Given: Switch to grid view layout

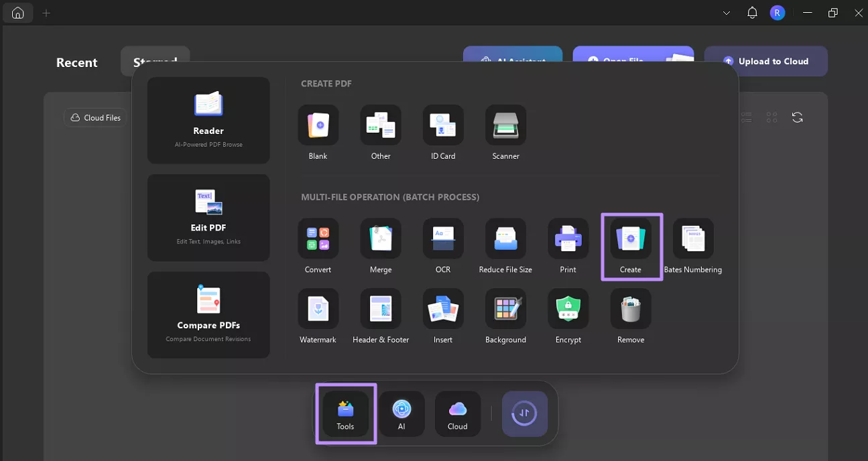Looking at the screenshot, I should [771, 117].
